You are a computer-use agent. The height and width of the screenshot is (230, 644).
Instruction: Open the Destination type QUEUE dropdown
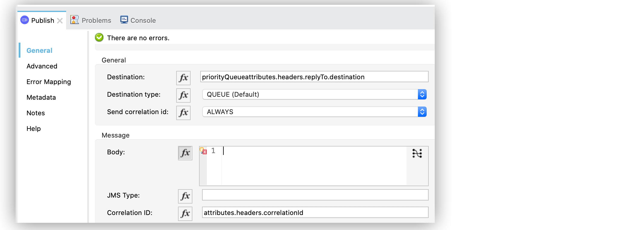pyautogui.click(x=422, y=94)
